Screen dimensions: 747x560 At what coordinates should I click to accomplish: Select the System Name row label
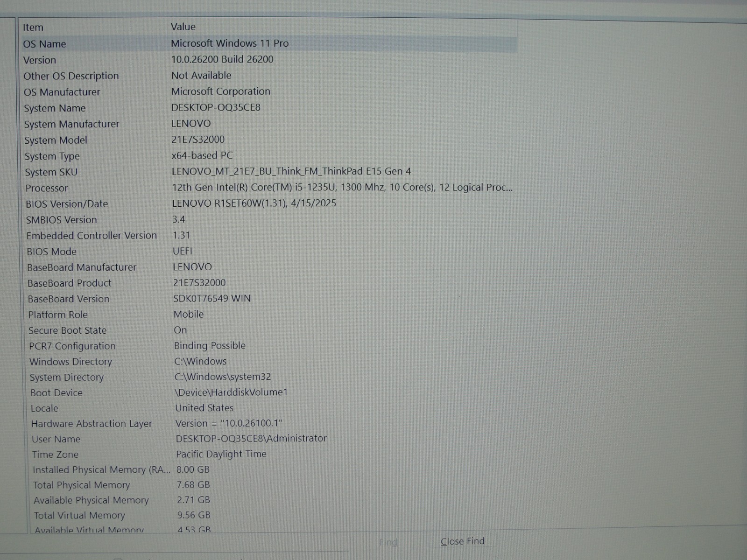tap(55, 108)
